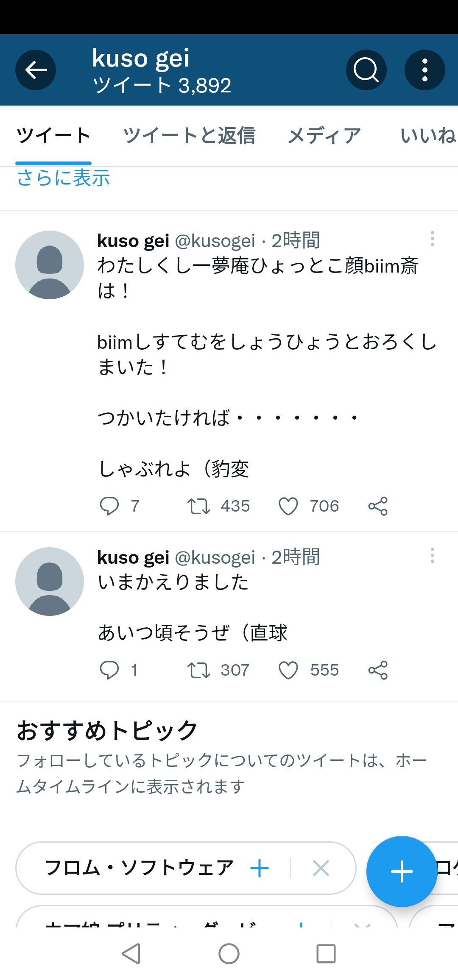Image resolution: width=458 pixels, height=980 pixels.
Task: Open options for いまかえりました tweet
Action: pyautogui.click(x=432, y=556)
